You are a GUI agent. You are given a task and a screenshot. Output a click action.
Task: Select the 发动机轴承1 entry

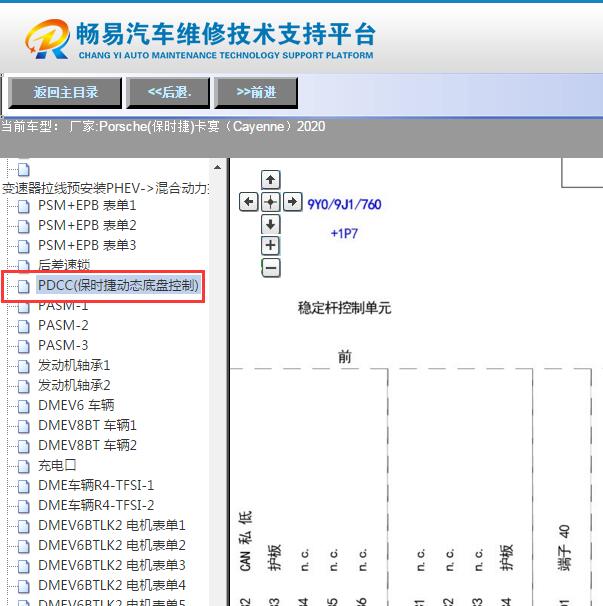pos(74,365)
